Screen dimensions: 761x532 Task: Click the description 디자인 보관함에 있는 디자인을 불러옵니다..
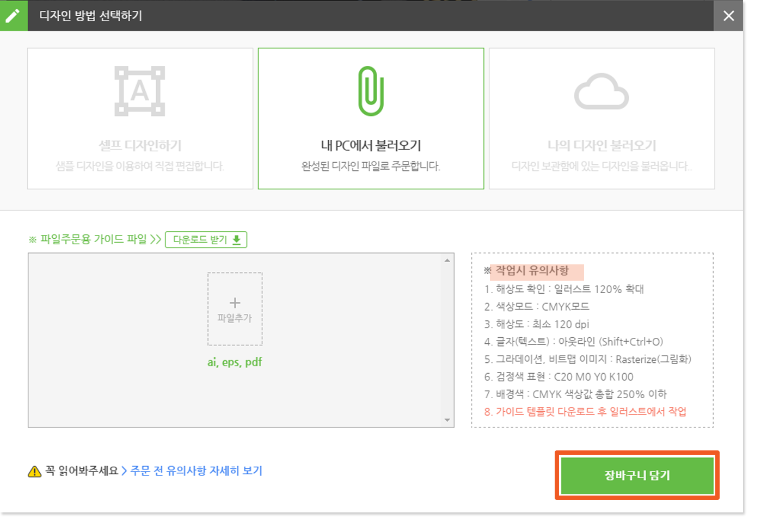pos(602,166)
